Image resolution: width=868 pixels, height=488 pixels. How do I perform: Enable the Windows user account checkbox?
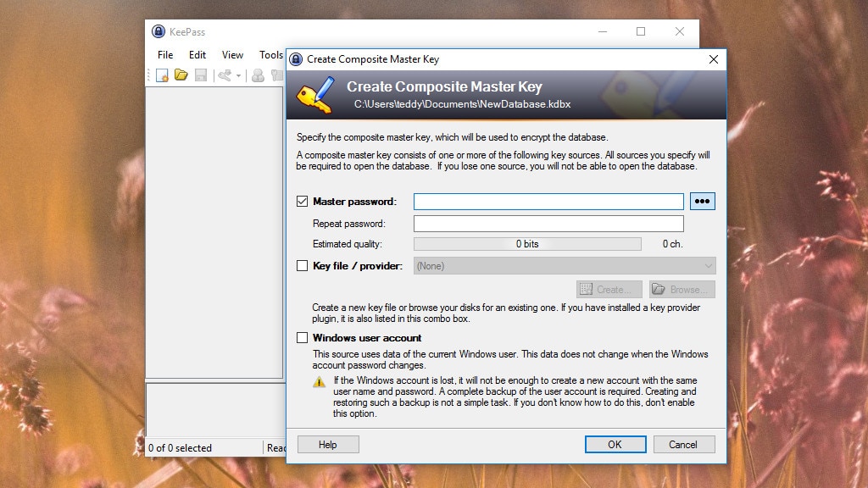pos(303,337)
